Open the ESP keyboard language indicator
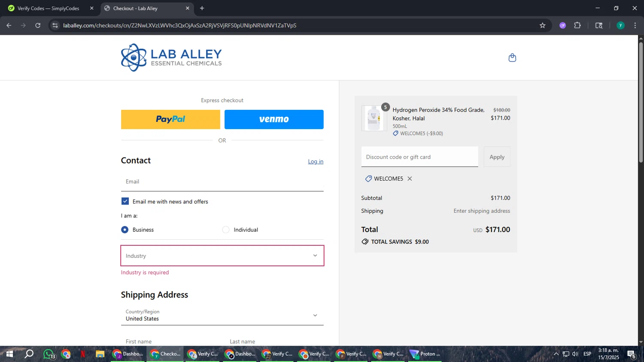The image size is (644, 362). point(587,354)
